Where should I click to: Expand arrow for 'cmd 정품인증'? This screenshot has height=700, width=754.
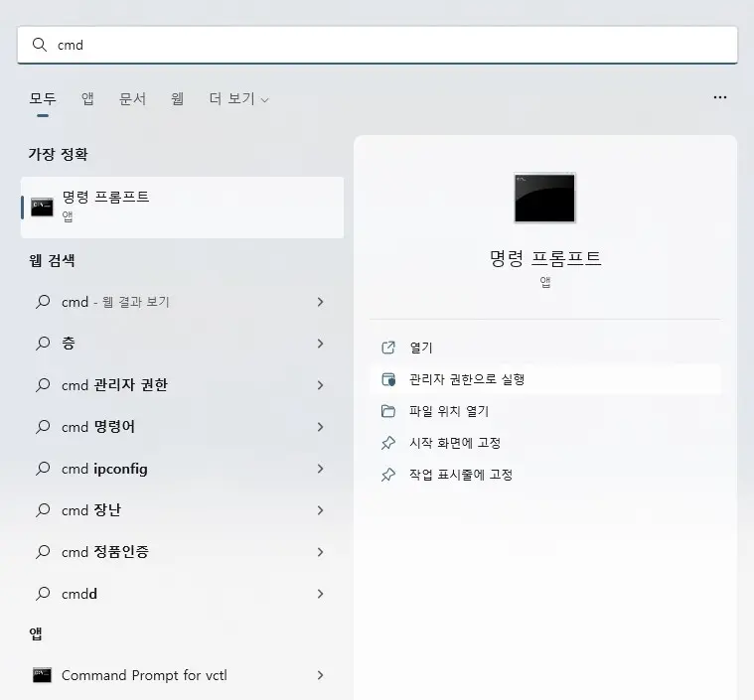coord(320,552)
